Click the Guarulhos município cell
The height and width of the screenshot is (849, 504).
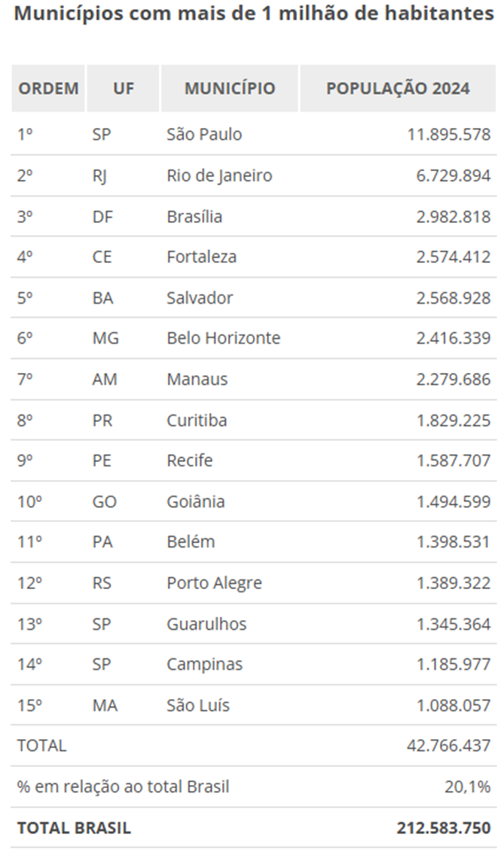click(206, 624)
